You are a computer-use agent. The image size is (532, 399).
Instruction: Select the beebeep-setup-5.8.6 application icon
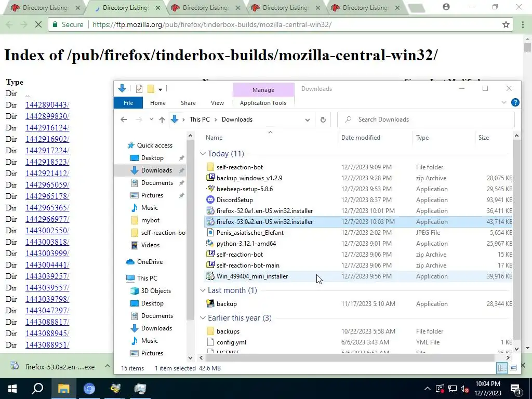[x=210, y=189]
